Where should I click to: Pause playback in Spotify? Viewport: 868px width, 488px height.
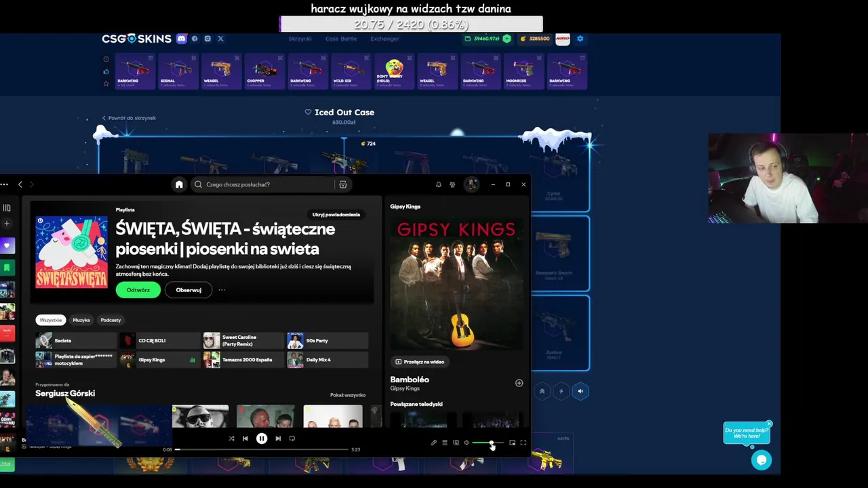pos(262,439)
